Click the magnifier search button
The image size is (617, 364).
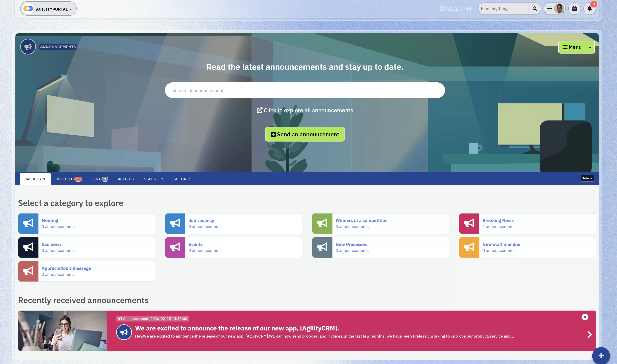pyautogui.click(x=535, y=9)
